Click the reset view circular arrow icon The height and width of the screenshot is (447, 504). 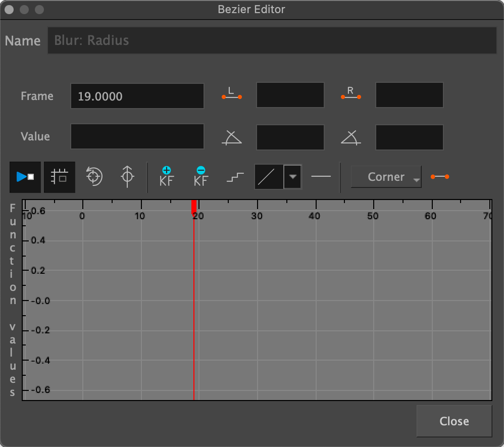click(94, 177)
